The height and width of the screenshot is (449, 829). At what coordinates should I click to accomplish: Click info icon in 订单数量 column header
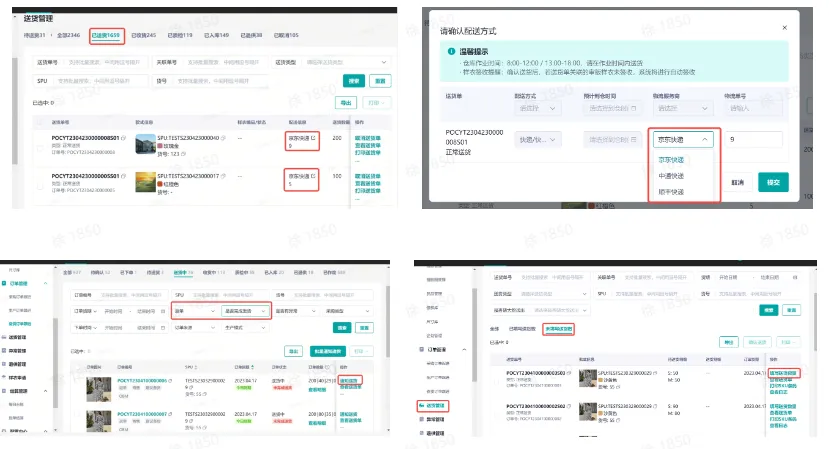click(327, 367)
